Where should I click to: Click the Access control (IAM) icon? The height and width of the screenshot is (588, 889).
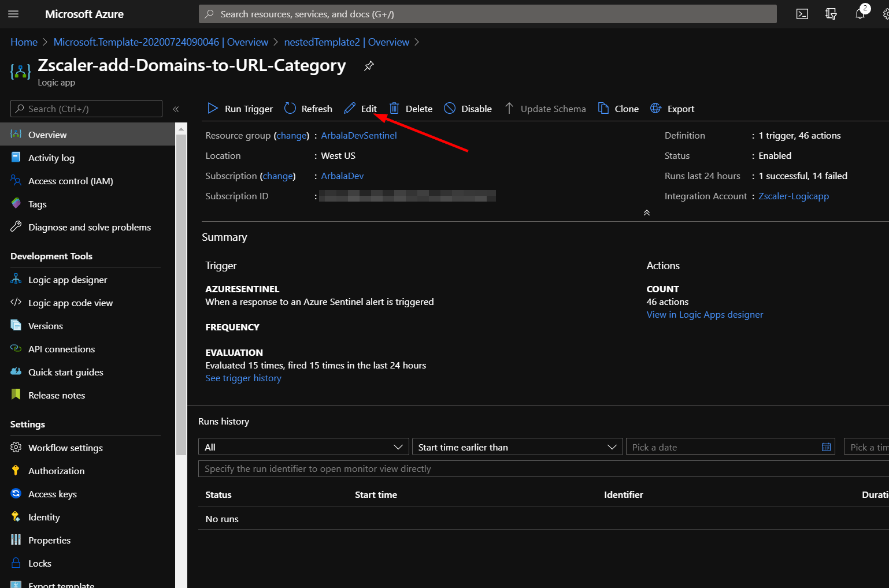16,180
